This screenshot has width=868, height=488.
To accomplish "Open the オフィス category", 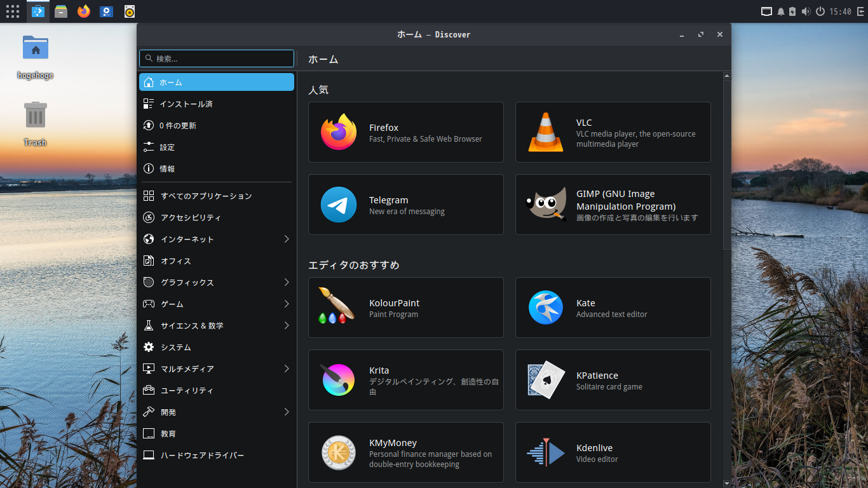I will (x=217, y=261).
